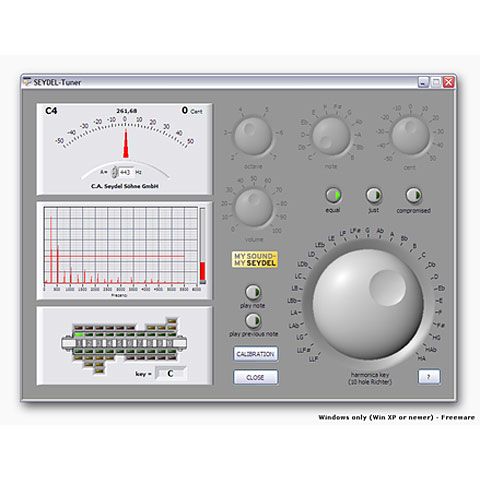Select Bb on the harmonica key dial
The width and height of the screenshot is (480, 480).
[404, 239]
